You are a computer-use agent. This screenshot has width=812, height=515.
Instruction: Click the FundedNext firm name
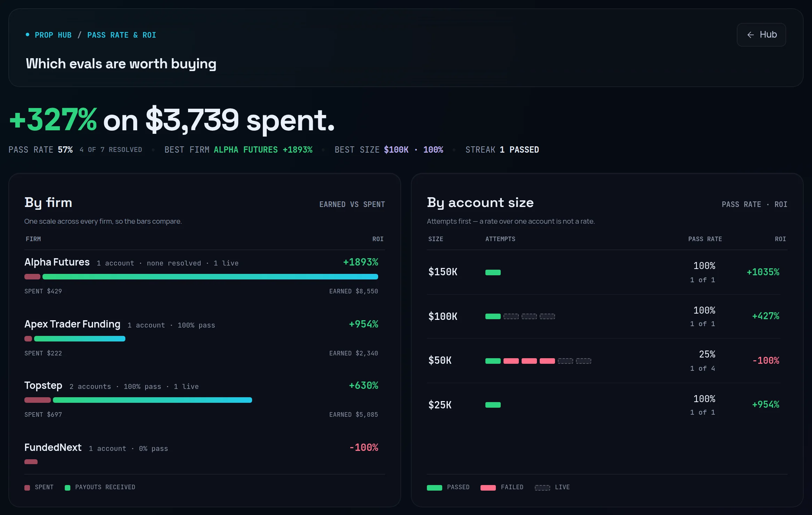[x=53, y=447]
